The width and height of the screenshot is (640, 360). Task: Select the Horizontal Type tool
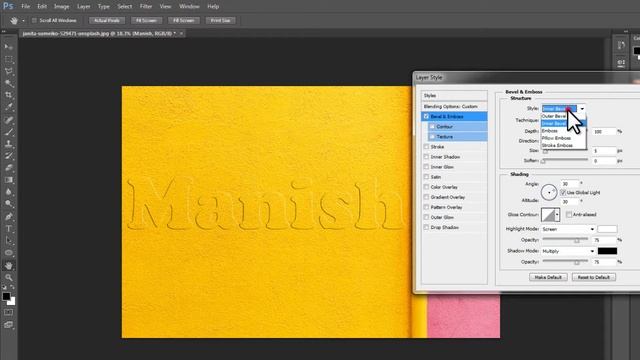point(9,229)
